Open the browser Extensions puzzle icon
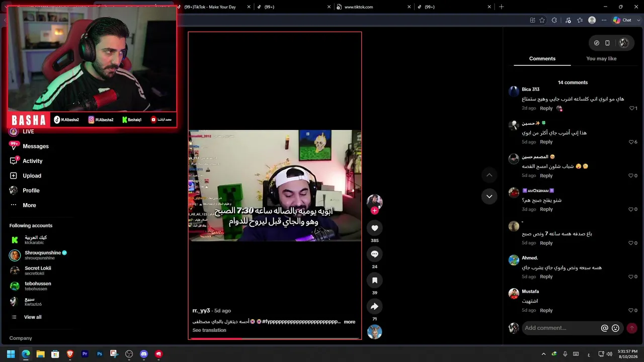This screenshot has width=644, height=362. point(554,20)
